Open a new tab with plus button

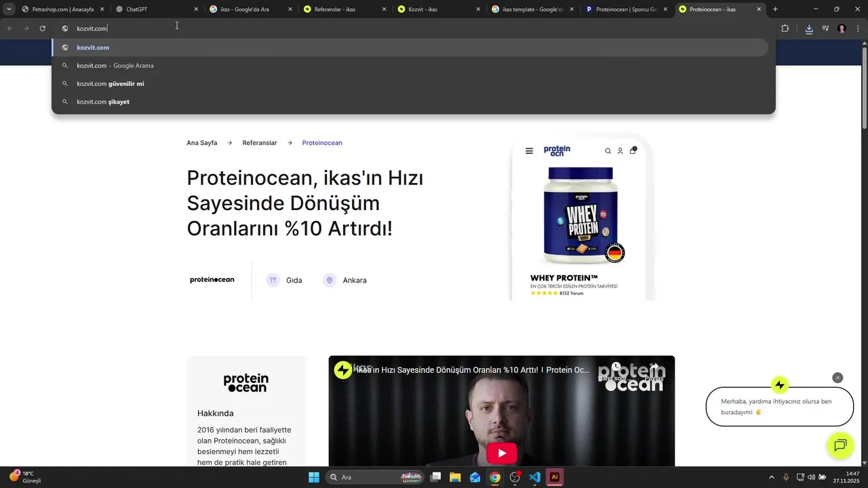pyautogui.click(x=775, y=9)
